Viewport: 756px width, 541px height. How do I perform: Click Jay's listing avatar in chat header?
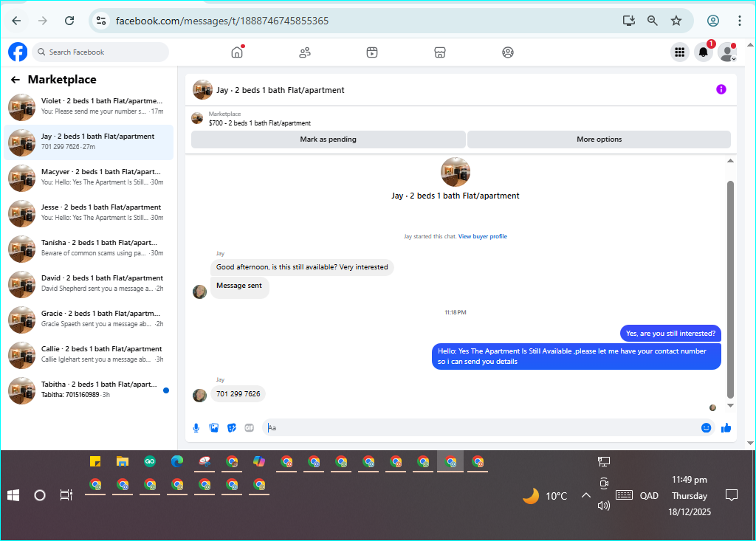(202, 90)
